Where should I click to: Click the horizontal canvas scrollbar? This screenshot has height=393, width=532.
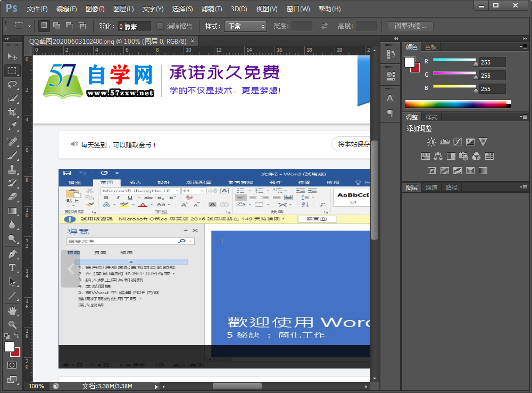pos(237,386)
